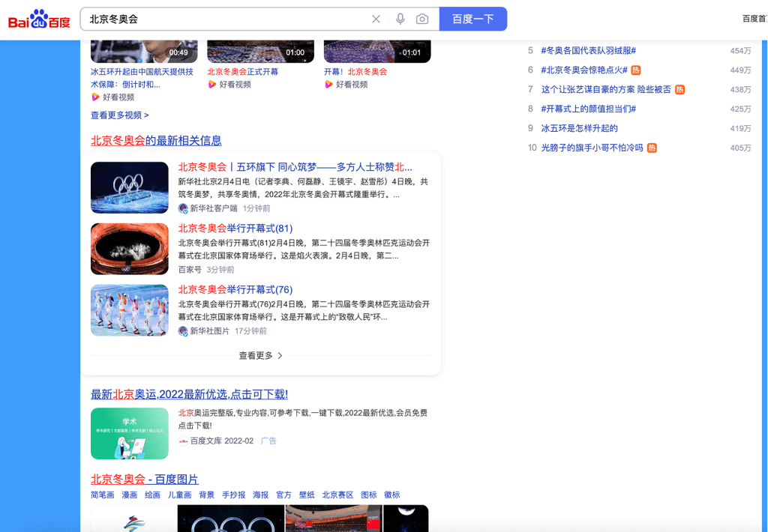Open the Olympic rings image in 百度图片 row

tap(231, 519)
